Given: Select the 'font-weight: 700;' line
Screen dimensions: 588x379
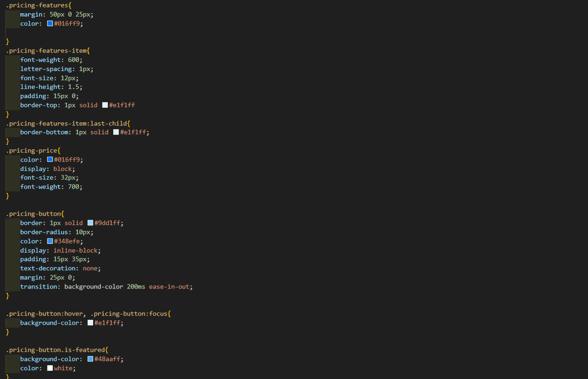Looking at the screenshot, I should click(x=51, y=187).
